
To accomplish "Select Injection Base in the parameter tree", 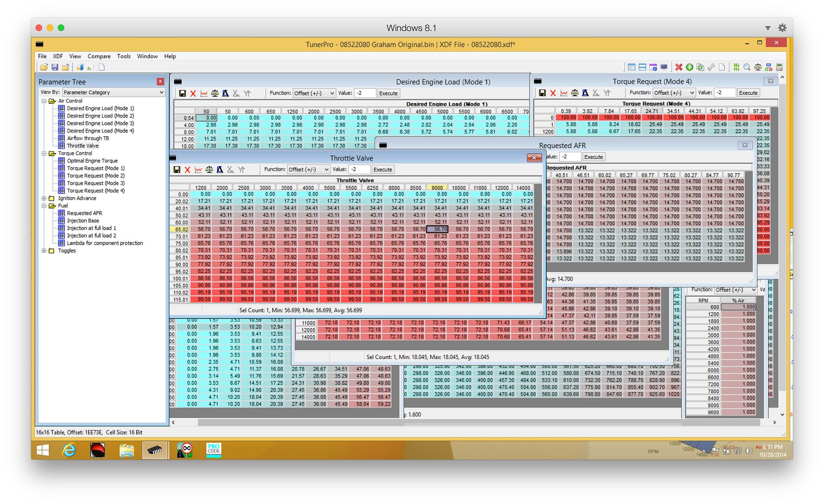I will pyautogui.click(x=83, y=221).
